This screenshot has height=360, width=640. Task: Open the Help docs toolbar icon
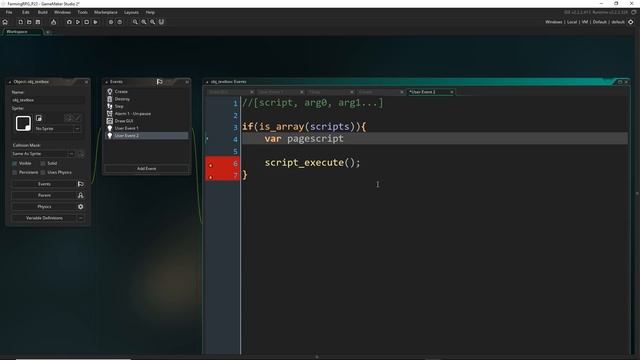(x=120, y=22)
